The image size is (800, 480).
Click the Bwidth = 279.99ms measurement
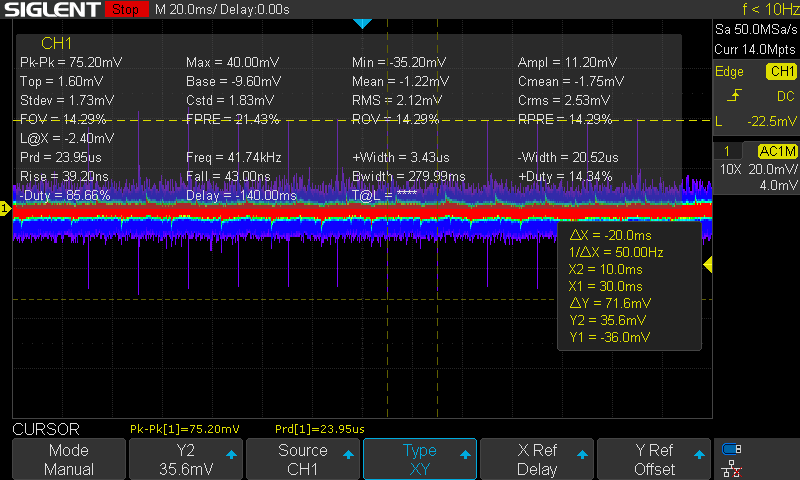click(409, 176)
